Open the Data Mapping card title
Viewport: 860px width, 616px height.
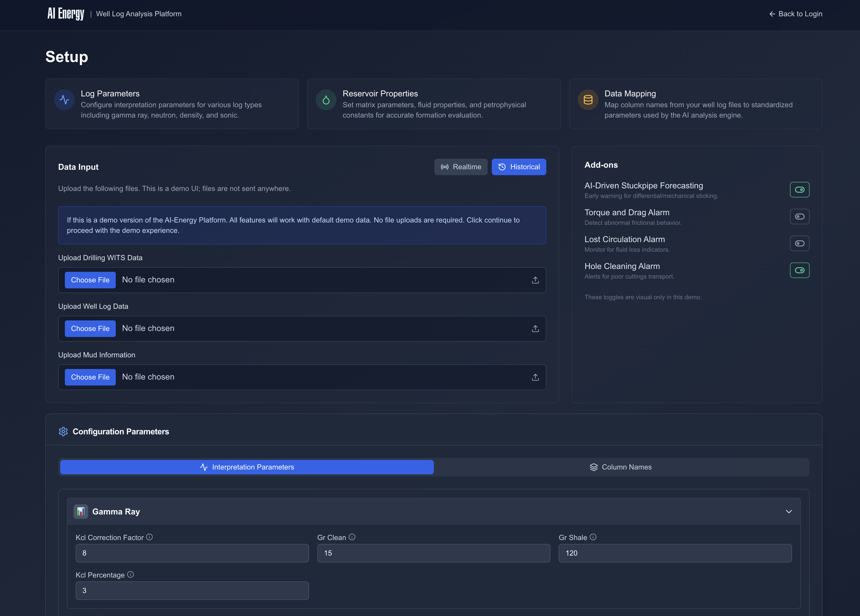coord(630,94)
